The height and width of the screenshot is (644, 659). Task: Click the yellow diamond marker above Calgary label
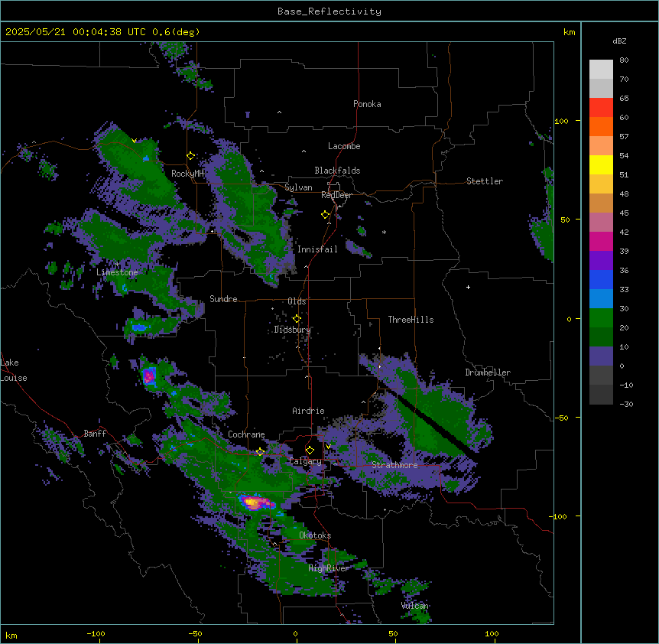click(x=310, y=450)
